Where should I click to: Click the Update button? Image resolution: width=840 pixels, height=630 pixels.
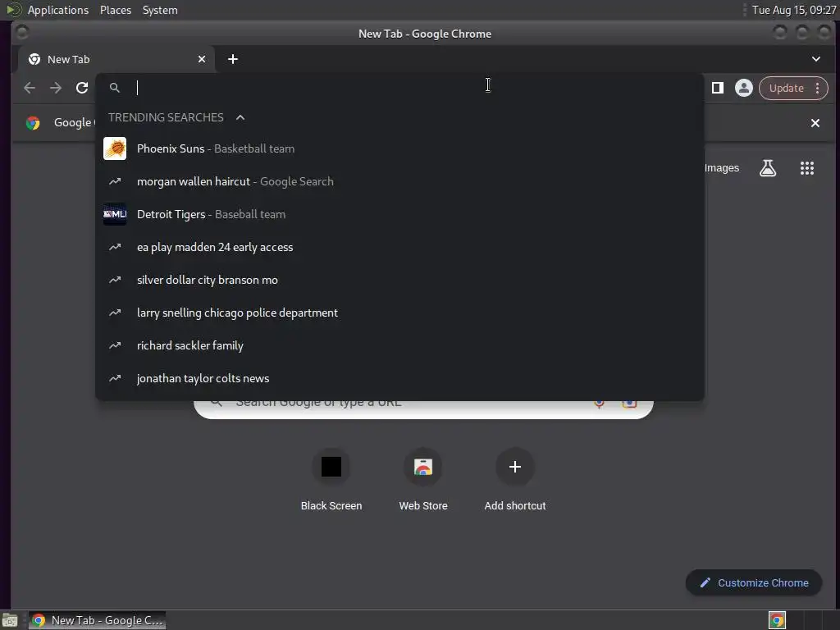tap(786, 88)
